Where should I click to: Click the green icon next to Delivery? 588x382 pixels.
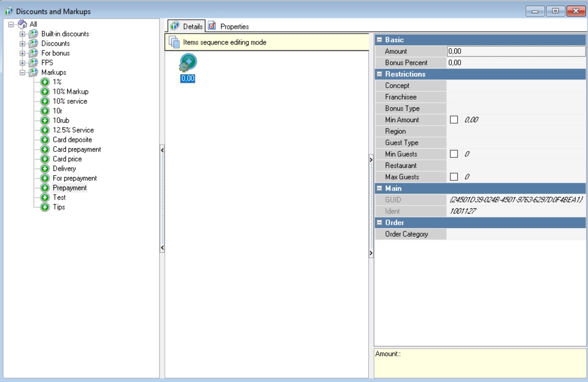[x=45, y=169]
